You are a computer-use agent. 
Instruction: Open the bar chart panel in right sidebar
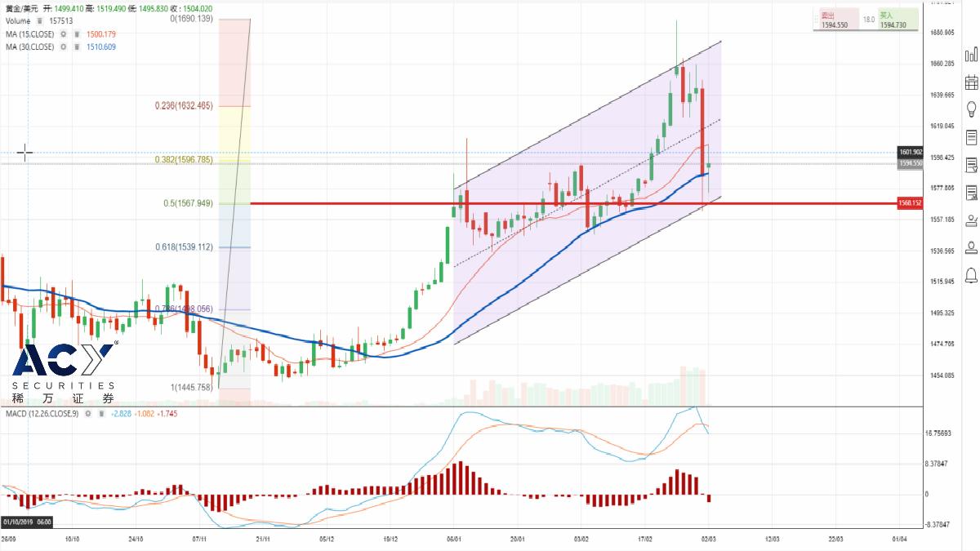pos(971,55)
